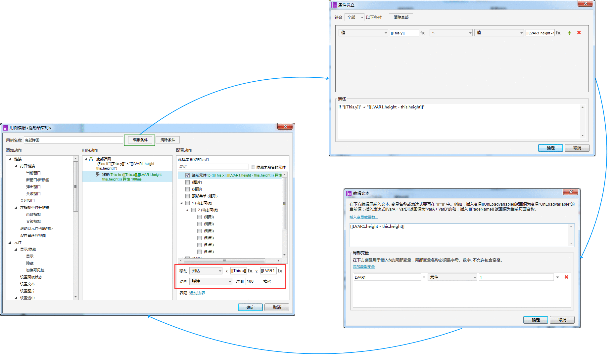Select 当前窗口 action in tree
This screenshot has width=613, height=364.
coord(33,173)
